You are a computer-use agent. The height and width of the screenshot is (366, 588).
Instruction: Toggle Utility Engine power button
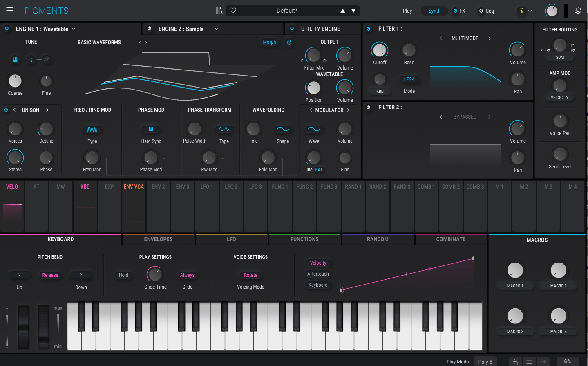click(292, 29)
